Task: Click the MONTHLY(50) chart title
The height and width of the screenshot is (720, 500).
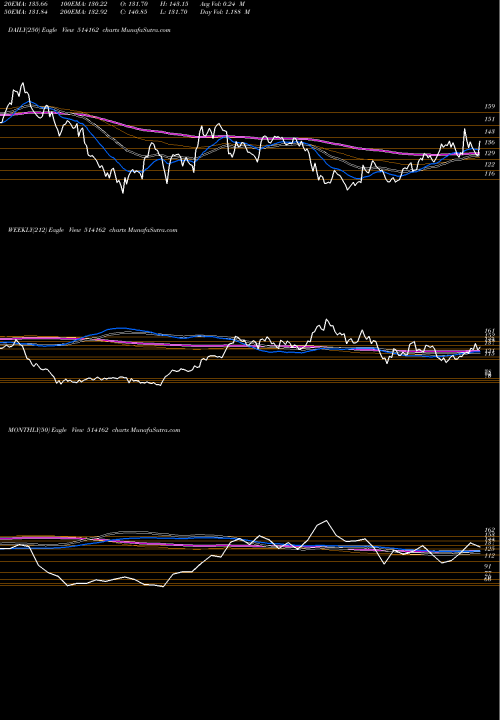Action: coord(94,430)
